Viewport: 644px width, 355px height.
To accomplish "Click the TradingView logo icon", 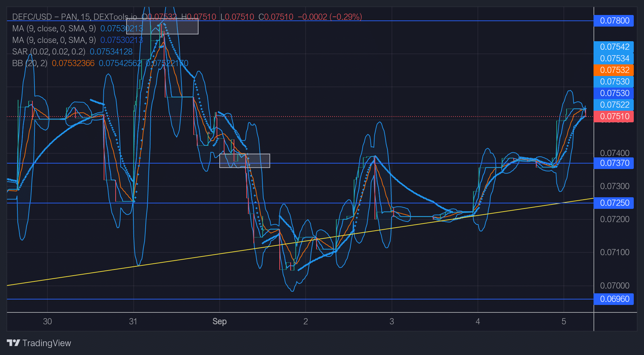I will click(14, 343).
